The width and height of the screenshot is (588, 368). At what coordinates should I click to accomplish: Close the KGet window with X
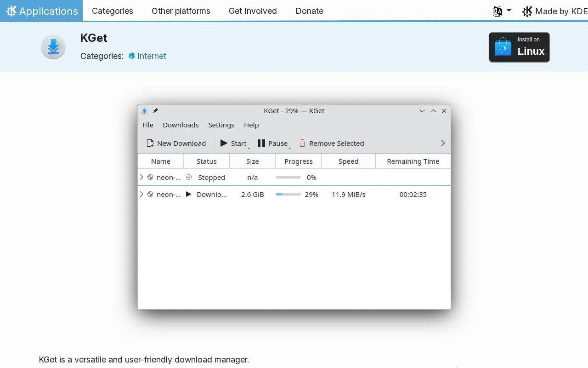(x=444, y=111)
